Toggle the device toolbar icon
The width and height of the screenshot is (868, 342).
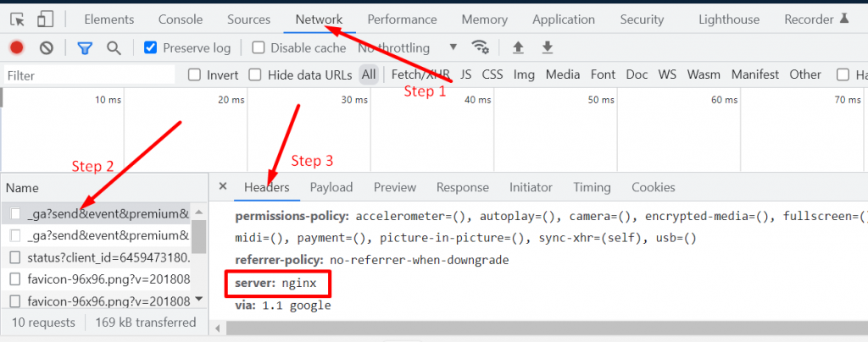click(x=46, y=19)
